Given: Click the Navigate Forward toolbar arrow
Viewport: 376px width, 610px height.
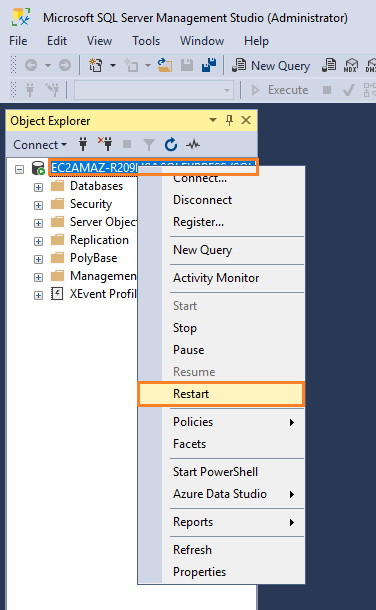Looking at the screenshot, I should point(65,65).
